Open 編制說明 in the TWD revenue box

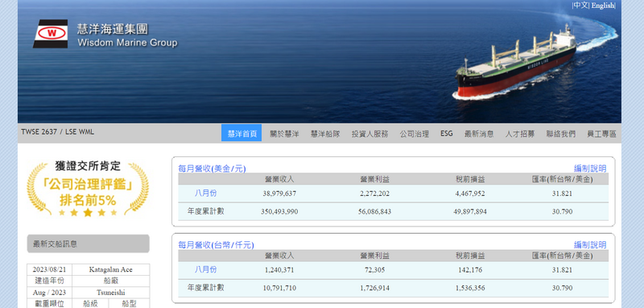(x=590, y=244)
